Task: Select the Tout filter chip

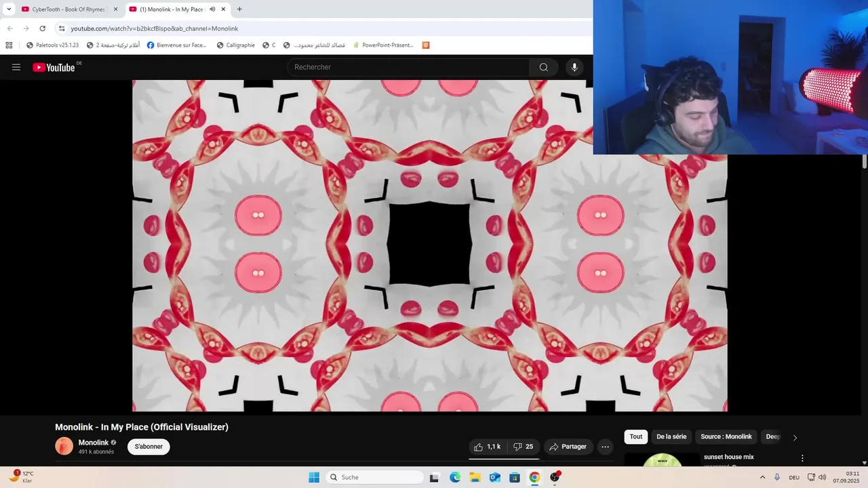Action: click(635, 436)
